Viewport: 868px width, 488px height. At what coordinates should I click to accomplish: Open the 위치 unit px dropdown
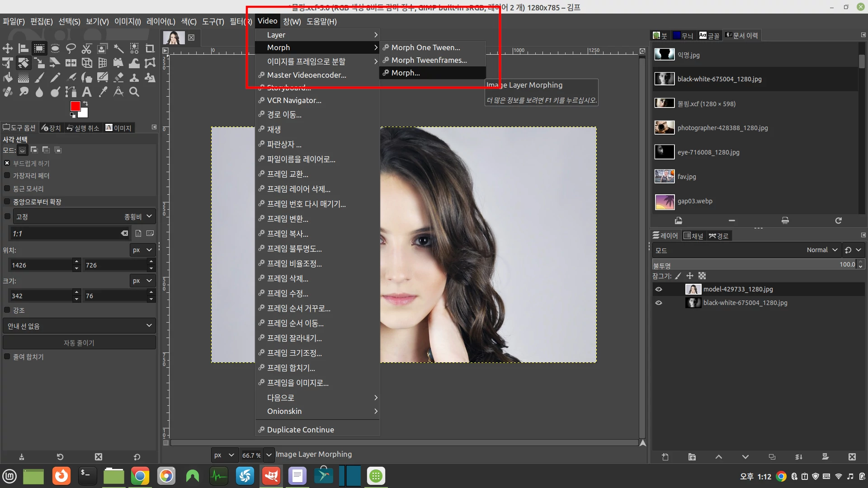coord(142,250)
